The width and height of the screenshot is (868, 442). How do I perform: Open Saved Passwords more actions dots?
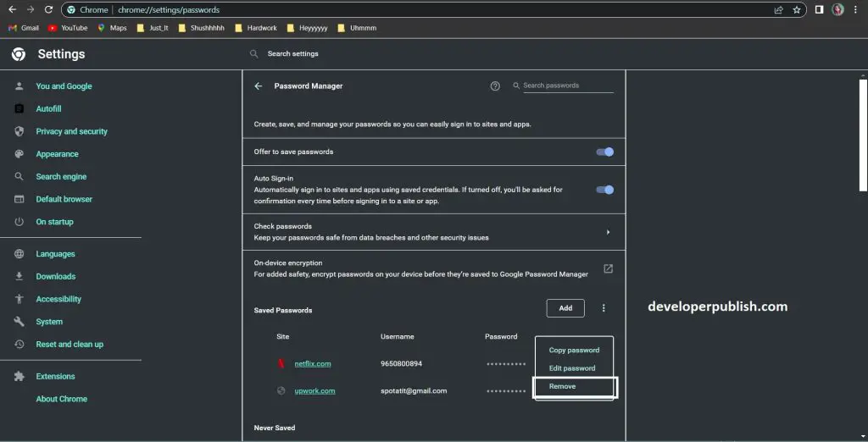pos(604,308)
